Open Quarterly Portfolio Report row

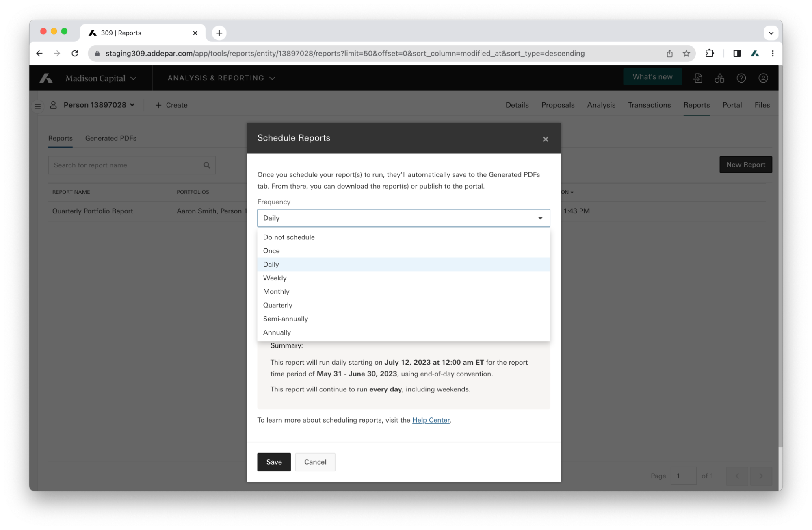pyautogui.click(x=93, y=211)
